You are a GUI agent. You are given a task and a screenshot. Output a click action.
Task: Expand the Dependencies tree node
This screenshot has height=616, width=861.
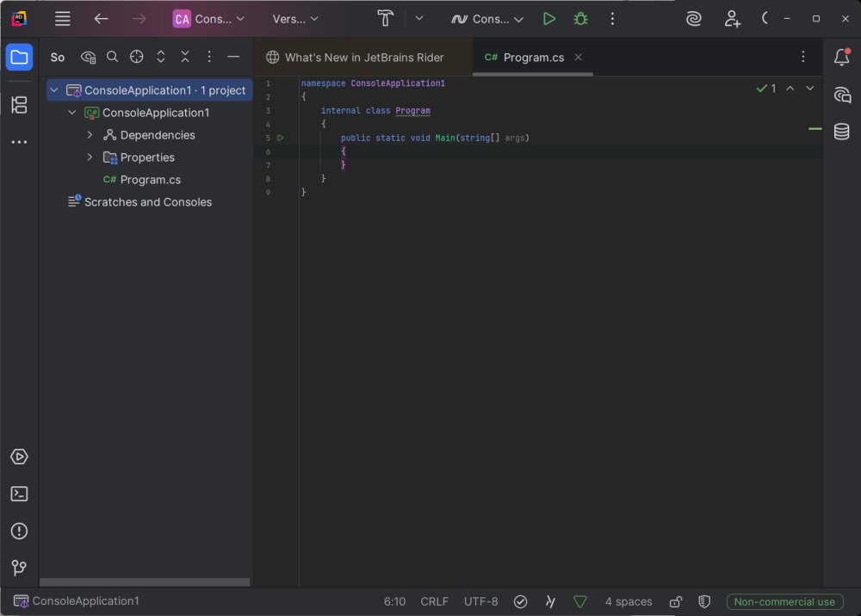[90, 135]
